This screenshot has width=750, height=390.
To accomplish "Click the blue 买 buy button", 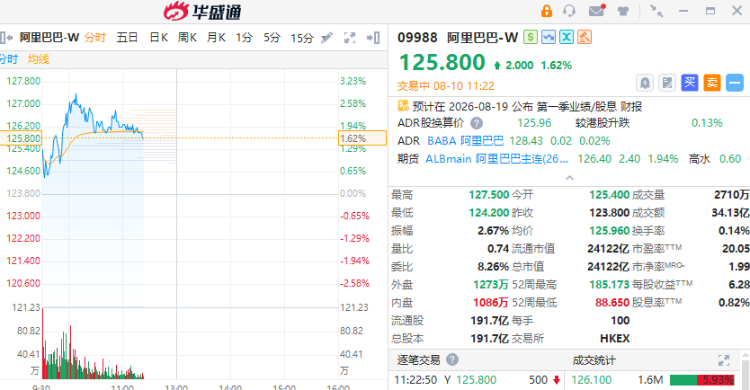I will click(x=689, y=83).
